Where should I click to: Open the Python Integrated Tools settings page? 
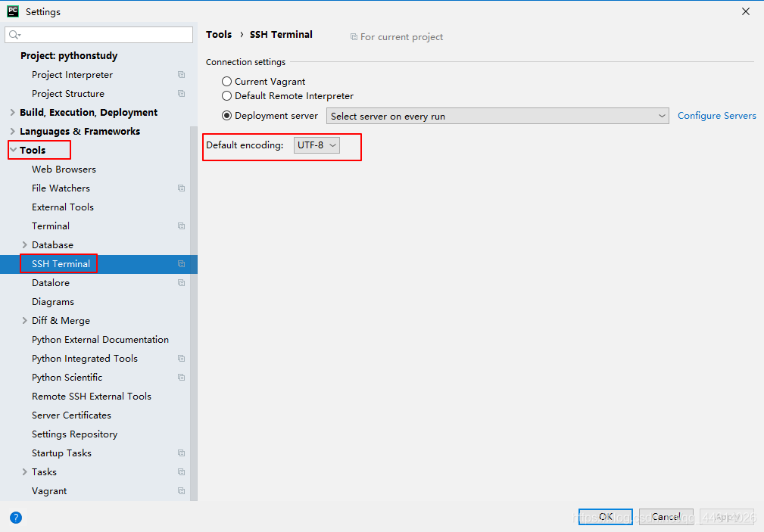point(85,359)
